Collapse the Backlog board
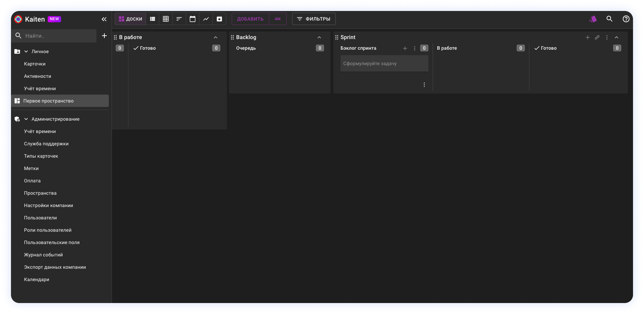644x314 pixels. (x=319, y=37)
